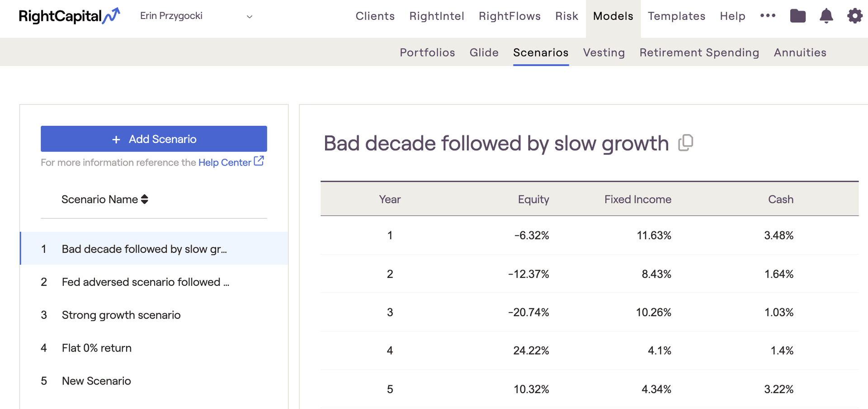The height and width of the screenshot is (409, 868).
Task: Click year 2 equity value -12.37%
Action: [x=528, y=274]
